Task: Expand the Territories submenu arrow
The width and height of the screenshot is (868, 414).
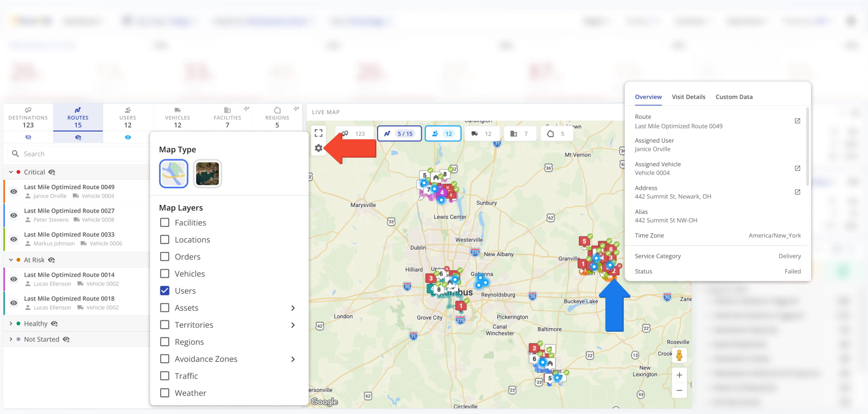Action: 293,325
